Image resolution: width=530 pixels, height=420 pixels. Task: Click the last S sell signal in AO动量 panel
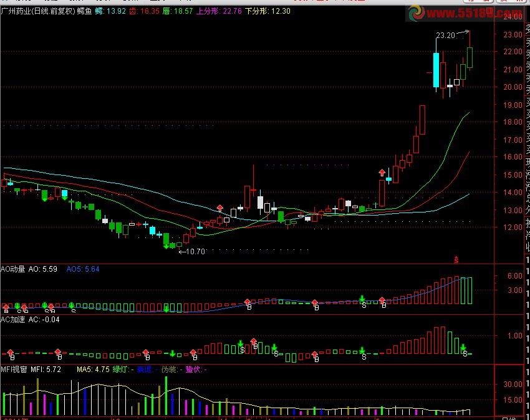pos(364,305)
